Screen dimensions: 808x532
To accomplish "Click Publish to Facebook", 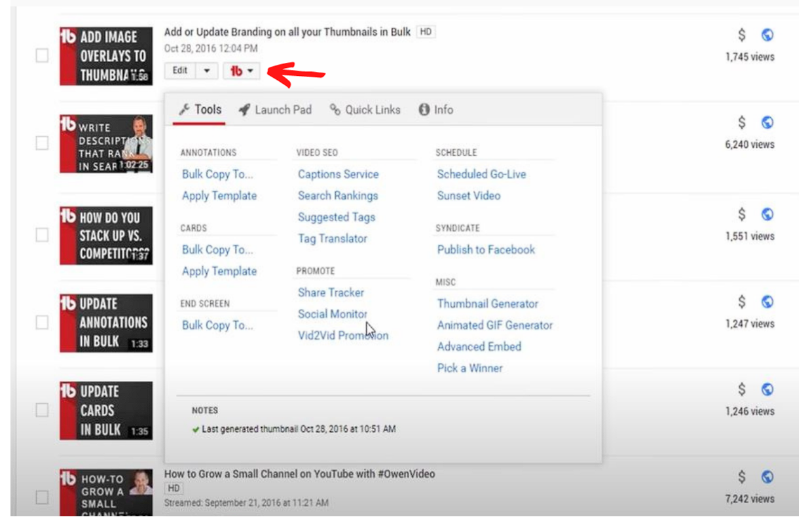I will pos(485,249).
